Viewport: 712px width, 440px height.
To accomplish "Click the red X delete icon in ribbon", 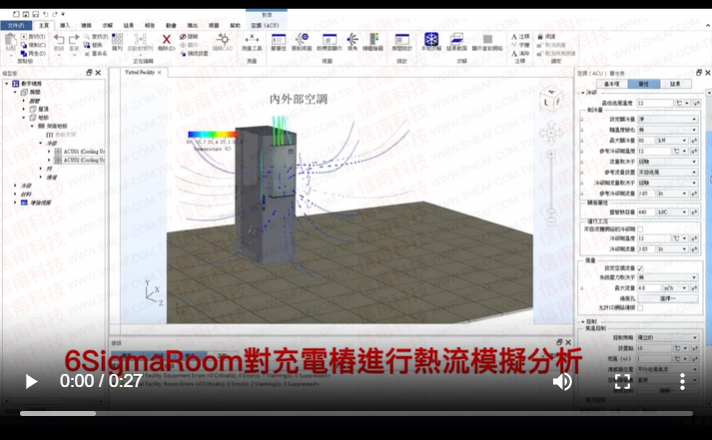I will [167, 40].
